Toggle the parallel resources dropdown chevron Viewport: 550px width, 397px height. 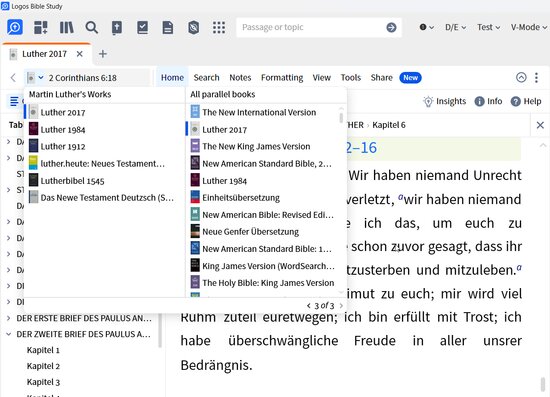[41, 78]
